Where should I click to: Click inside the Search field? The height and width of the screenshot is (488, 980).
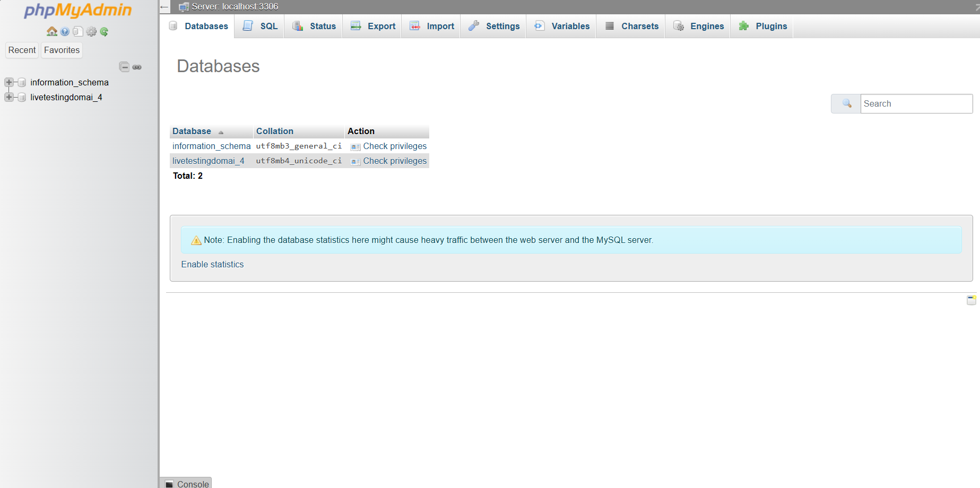pos(916,103)
